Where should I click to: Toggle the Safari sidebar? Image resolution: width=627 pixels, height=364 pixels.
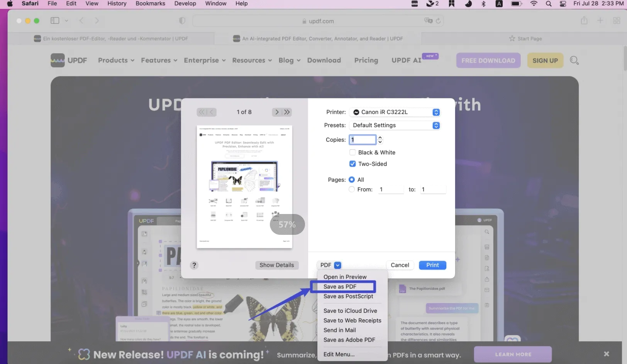[55, 20]
